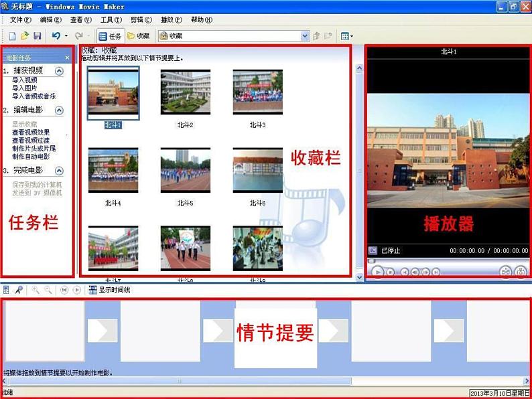This screenshot has width=532, height=399.
Task: Select the 北斗9 clip thumbnail
Action: point(258,248)
